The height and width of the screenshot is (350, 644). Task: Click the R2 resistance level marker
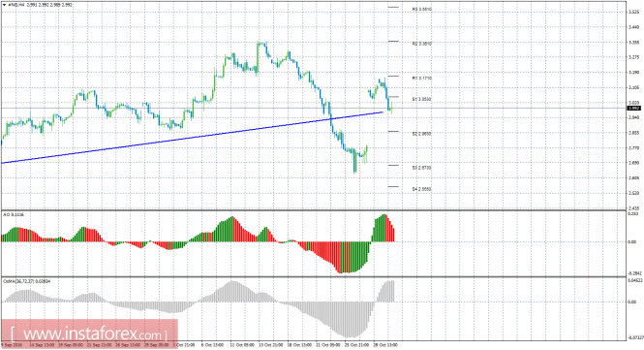pyautogui.click(x=422, y=44)
